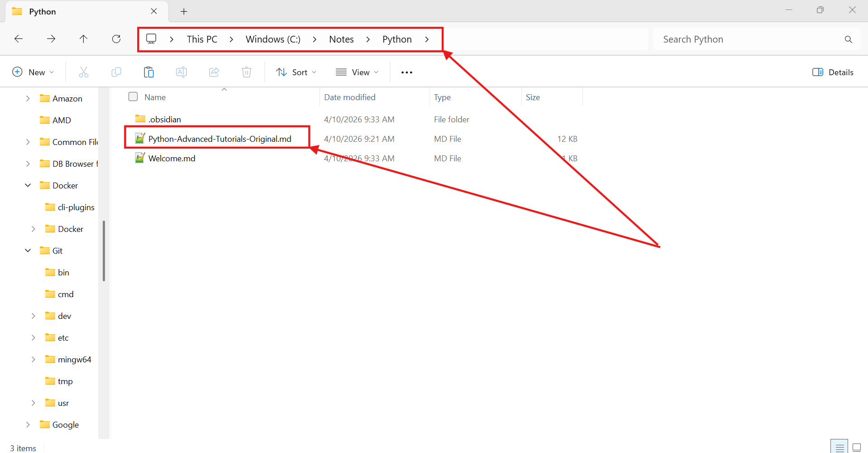Copy the selected item
Image resolution: width=868 pixels, height=453 pixels.
[116, 72]
